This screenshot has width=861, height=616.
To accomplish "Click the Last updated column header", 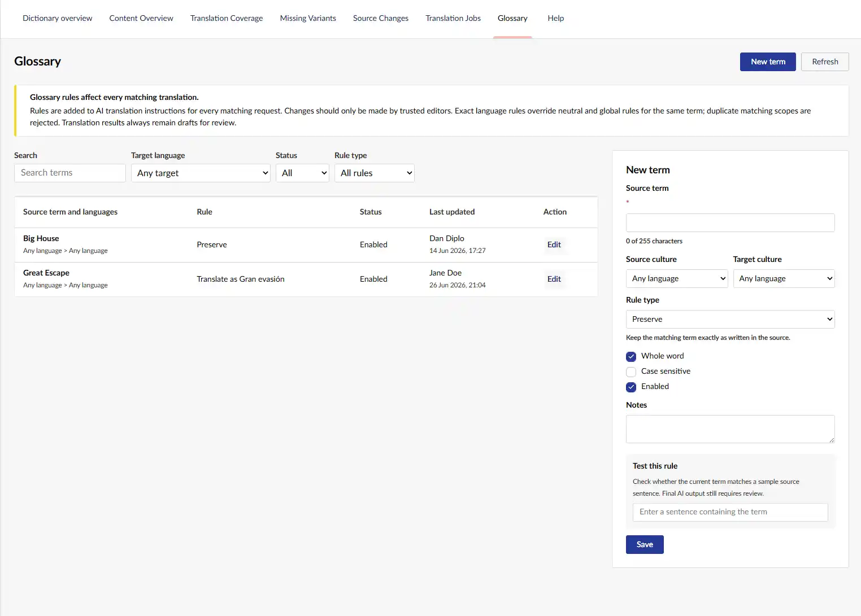I will point(452,212).
